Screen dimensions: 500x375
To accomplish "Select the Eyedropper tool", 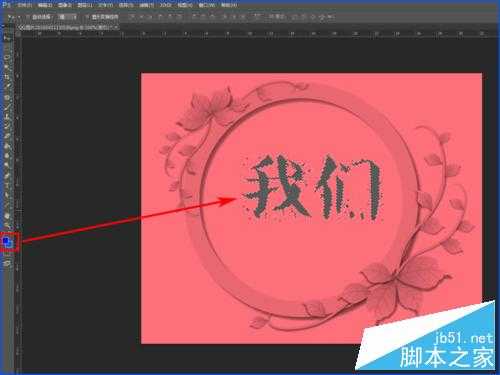I will (x=7, y=86).
